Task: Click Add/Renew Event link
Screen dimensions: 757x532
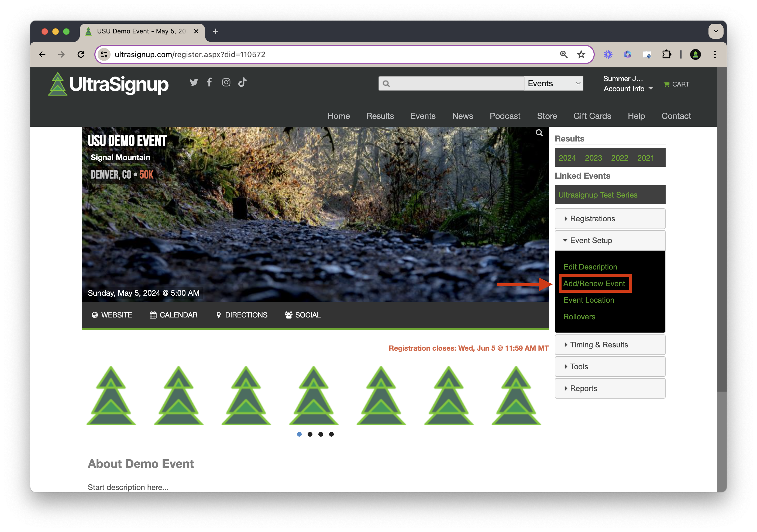Action: pyautogui.click(x=594, y=284)
